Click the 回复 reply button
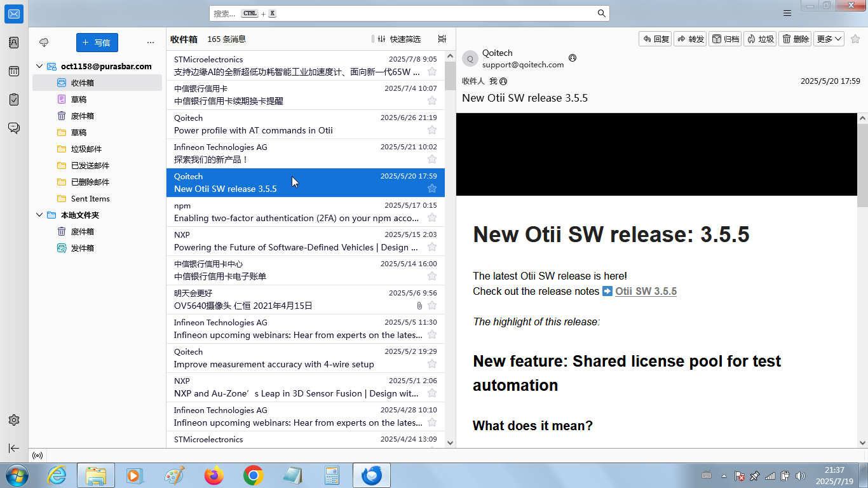868x488 pixels. [656, 39]
